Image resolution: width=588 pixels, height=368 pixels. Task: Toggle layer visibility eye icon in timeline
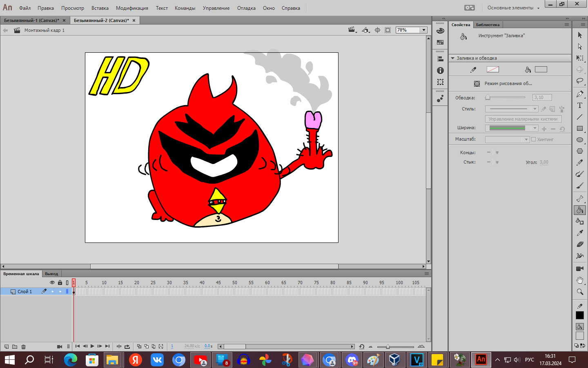[x=52, y=283]
